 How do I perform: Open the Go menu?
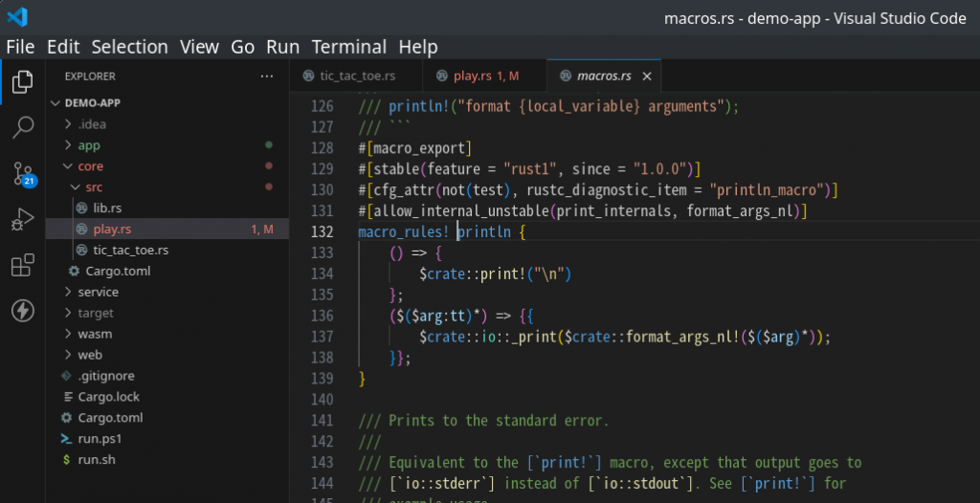tap(242, 47)
